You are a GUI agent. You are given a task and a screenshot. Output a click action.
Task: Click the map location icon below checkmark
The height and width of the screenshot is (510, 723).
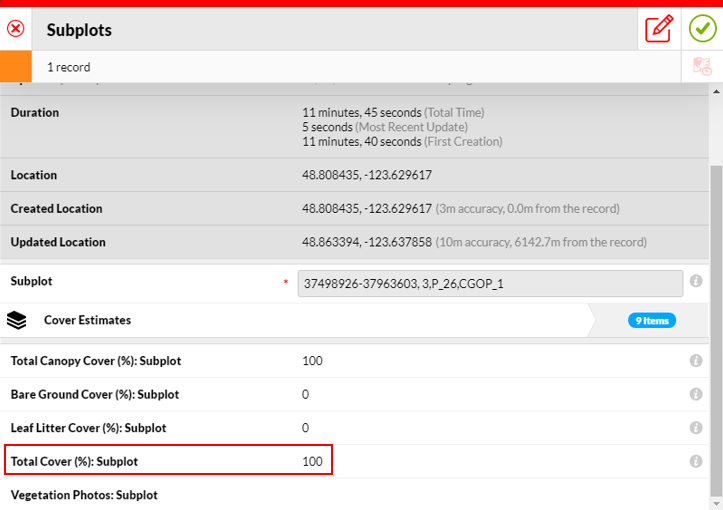[702, 67]
